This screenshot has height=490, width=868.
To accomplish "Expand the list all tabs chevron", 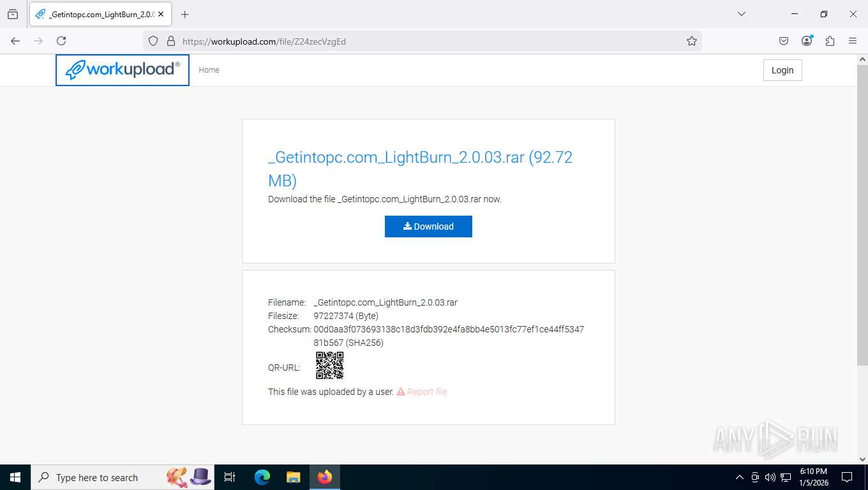I will [x=742, y=14].
